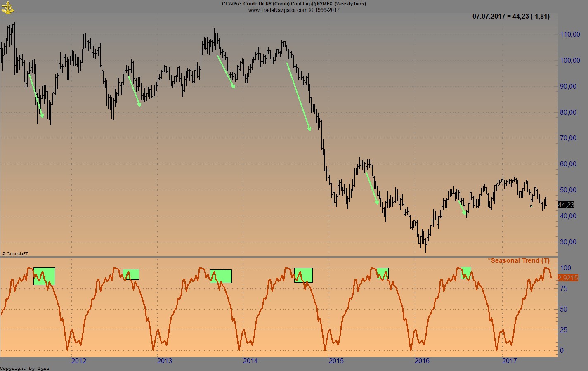This screenshot has width=588, height=371.
Task: Open the www.TradeNavigator.com link
Action: coord(294,10)
